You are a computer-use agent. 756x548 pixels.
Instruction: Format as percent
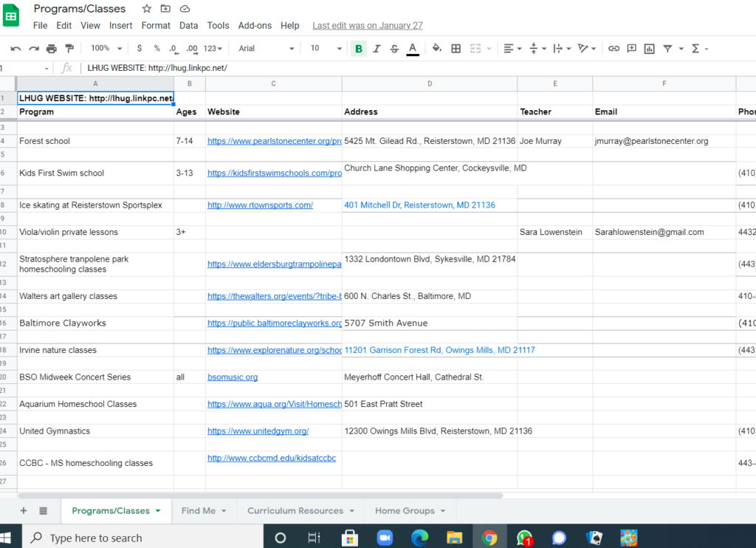click(x=157, y=48)
